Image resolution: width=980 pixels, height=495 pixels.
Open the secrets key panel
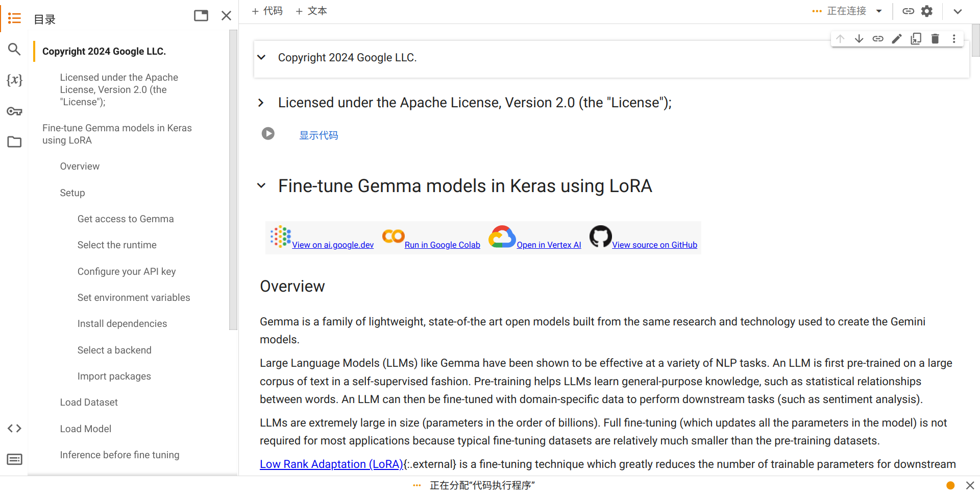pyautogui.click(x=14, y=111)
